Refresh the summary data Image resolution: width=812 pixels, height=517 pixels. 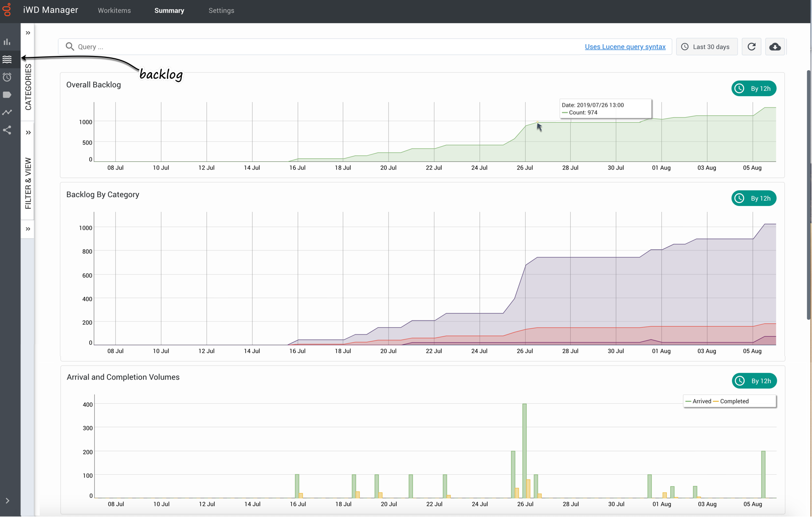751,47
